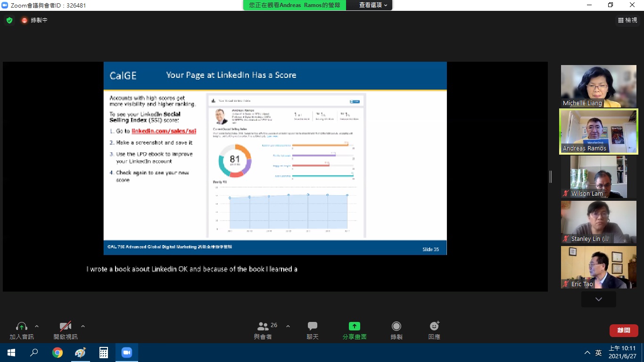The width and height of the screenshot is (644, 362).
Task: Select Michelle Liang's video thumbnail
Action: [x=598, y=86]
